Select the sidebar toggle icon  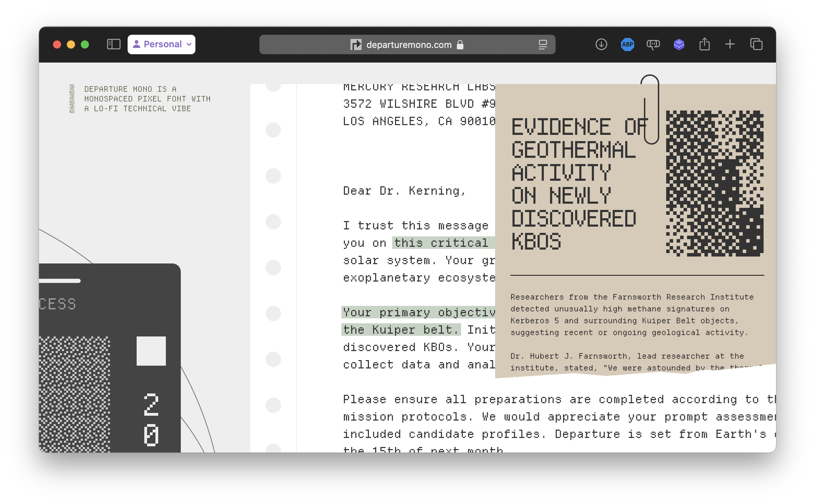115,44
